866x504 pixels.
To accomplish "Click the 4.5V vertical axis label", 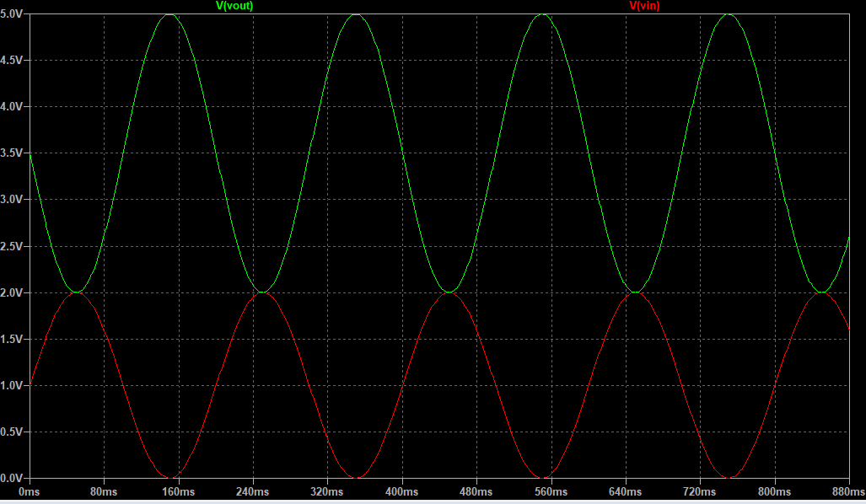I will pyautogui.click(x=12, y=60).
